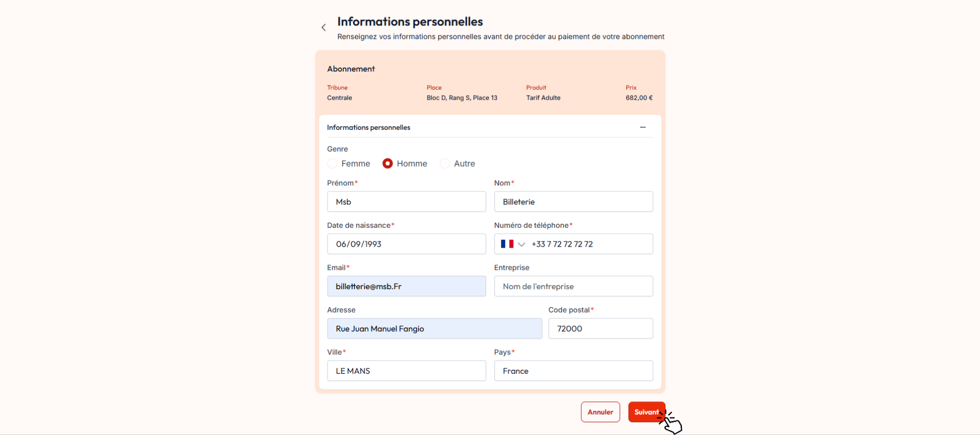This screenshot has height=435, width=980.
Task: Edit the Adresse field Rue Juan Manuel Fangio
Action: [x=435, y=329]
